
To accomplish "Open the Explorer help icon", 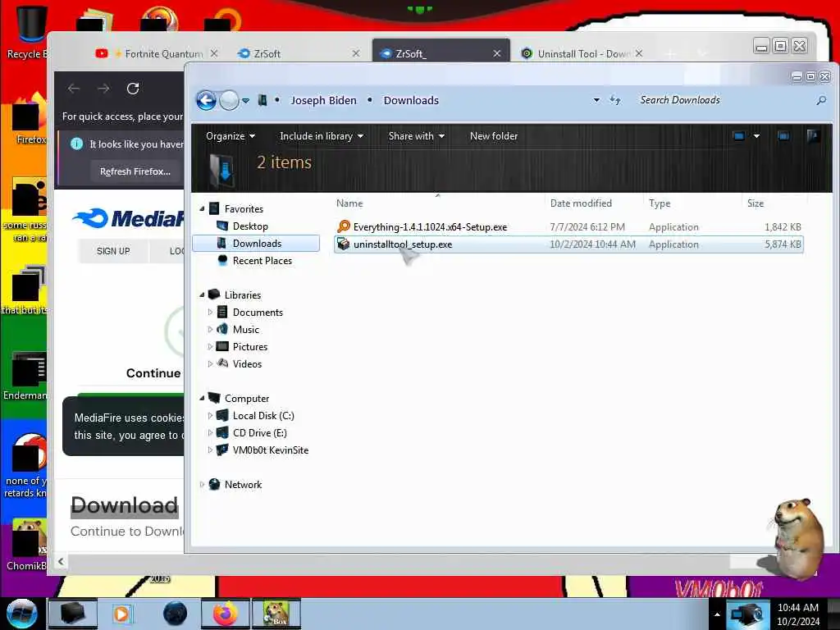I will coord(813,135).
